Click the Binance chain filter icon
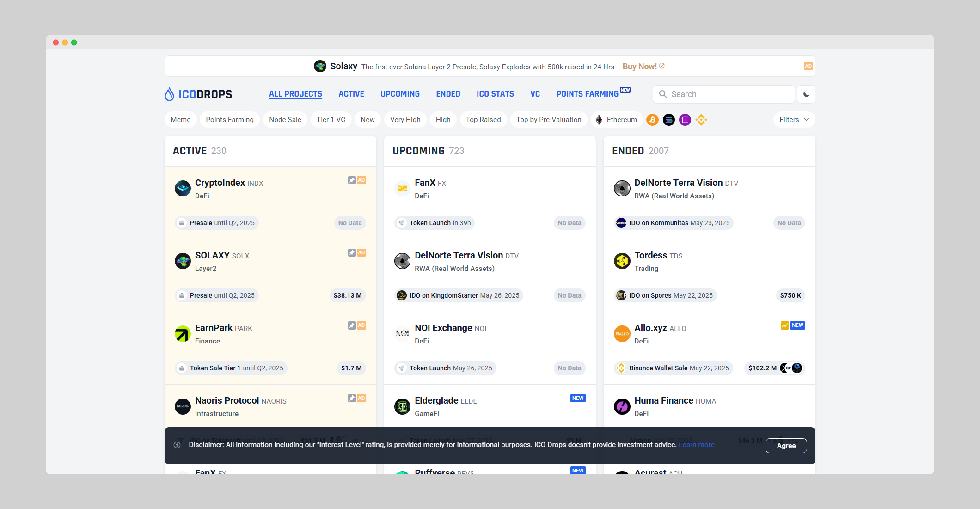 point(701,120)
